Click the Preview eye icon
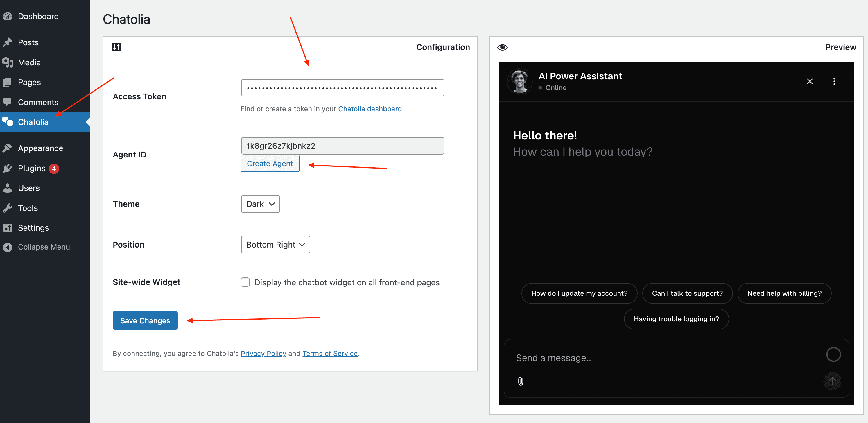 (503, 47)
